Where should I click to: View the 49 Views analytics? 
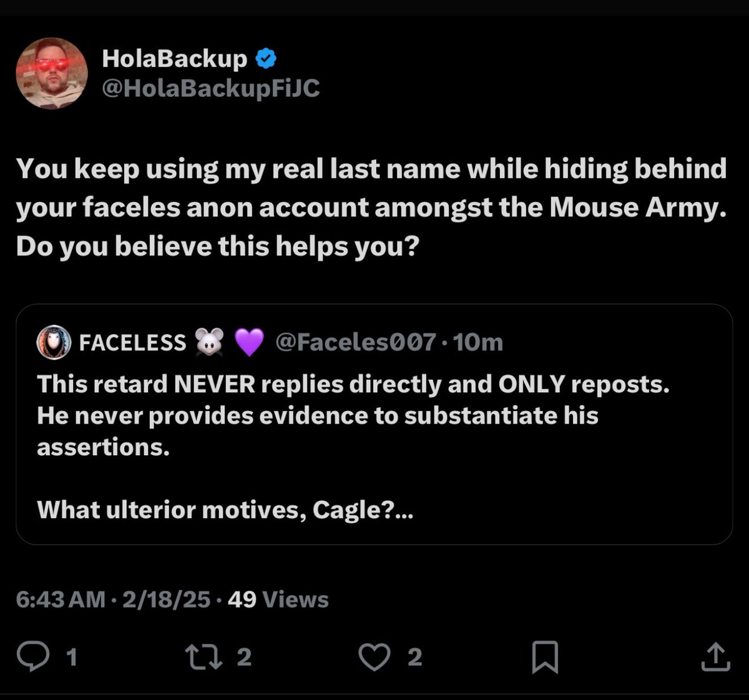click(278, 599)
